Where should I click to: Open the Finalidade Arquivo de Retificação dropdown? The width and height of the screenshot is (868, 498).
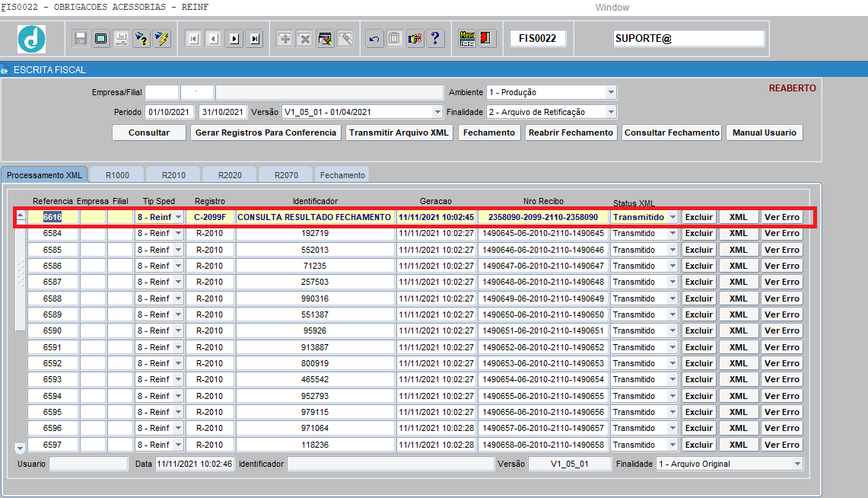click(x=611, y=112)
